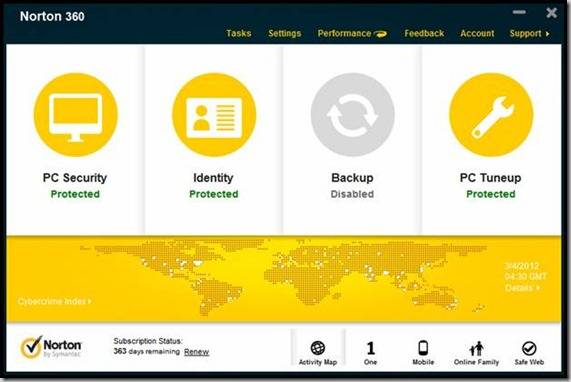Click the Subscription Status label
This screenshot has height=382, width=571.
click(x=148, y=341)
